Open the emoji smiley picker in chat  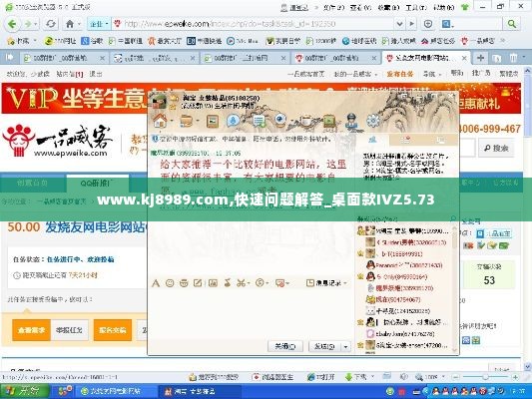pyautogui.click(x=170, y=283)
